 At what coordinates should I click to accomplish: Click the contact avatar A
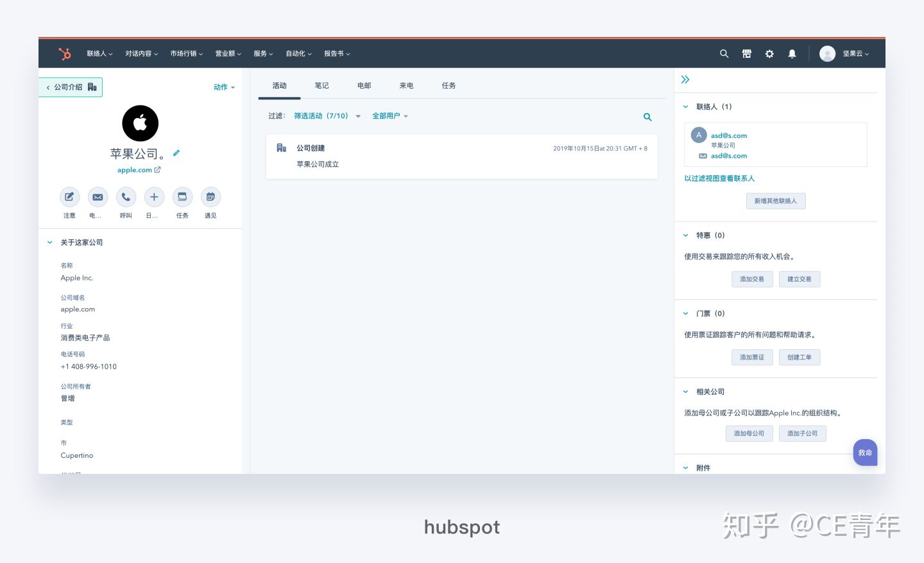699,135
